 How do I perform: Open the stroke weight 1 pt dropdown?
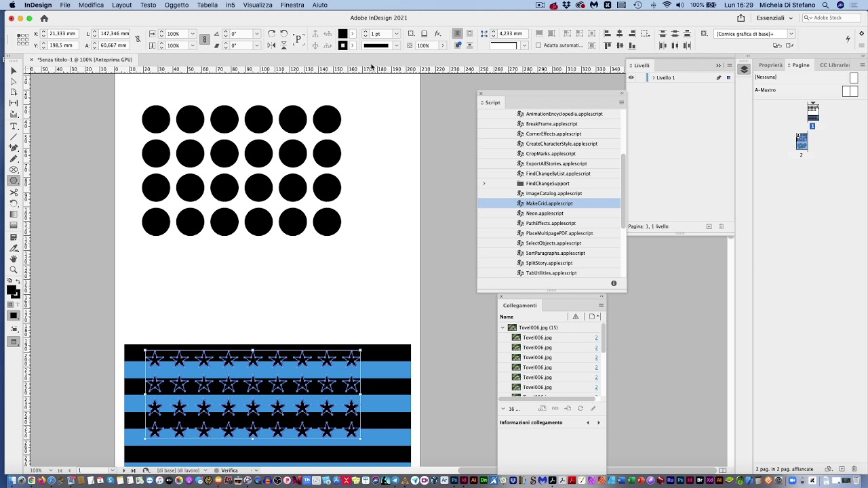point(397,33)
